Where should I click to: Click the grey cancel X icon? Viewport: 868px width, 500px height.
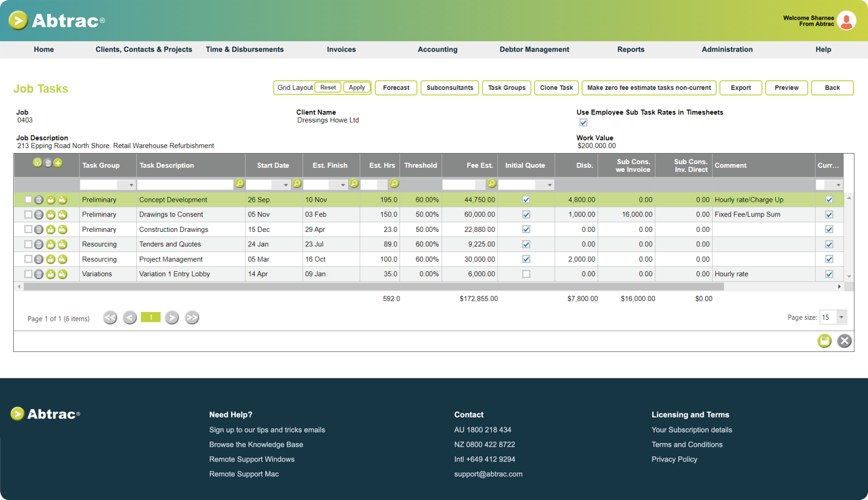pos(844,341)
